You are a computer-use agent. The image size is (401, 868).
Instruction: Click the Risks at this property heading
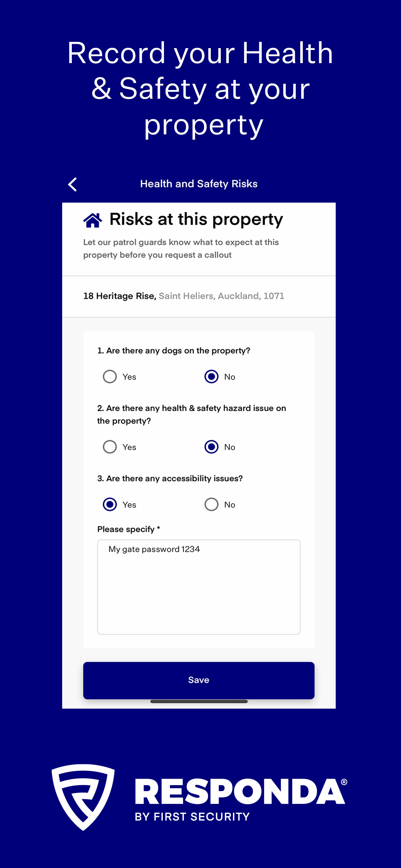[x=196, y=219]
